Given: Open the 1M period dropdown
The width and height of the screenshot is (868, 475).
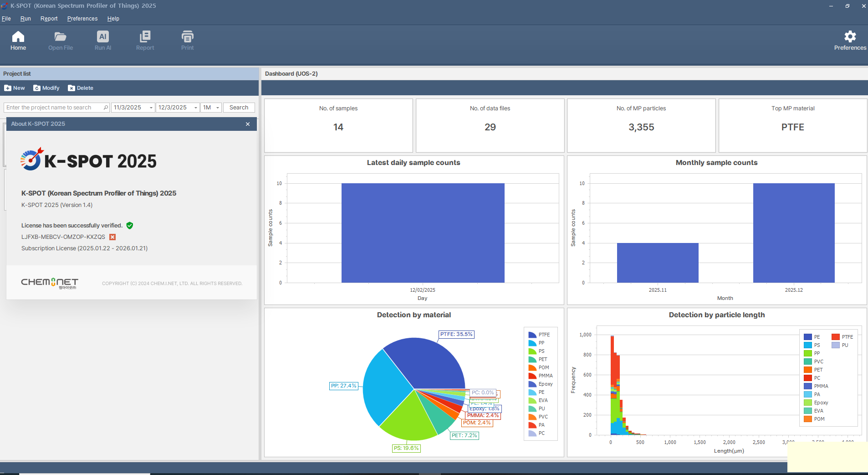Looking at the screenshot, I should (217, 108).
